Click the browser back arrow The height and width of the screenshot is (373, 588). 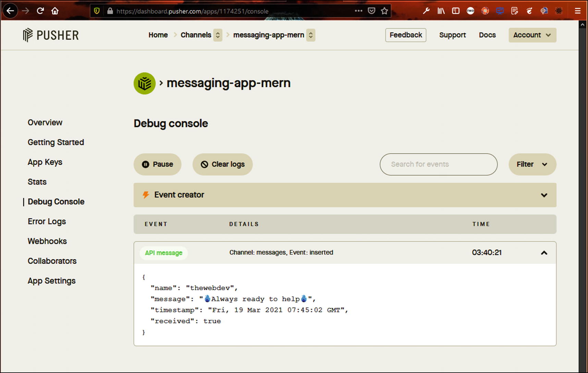coord(10,11)
